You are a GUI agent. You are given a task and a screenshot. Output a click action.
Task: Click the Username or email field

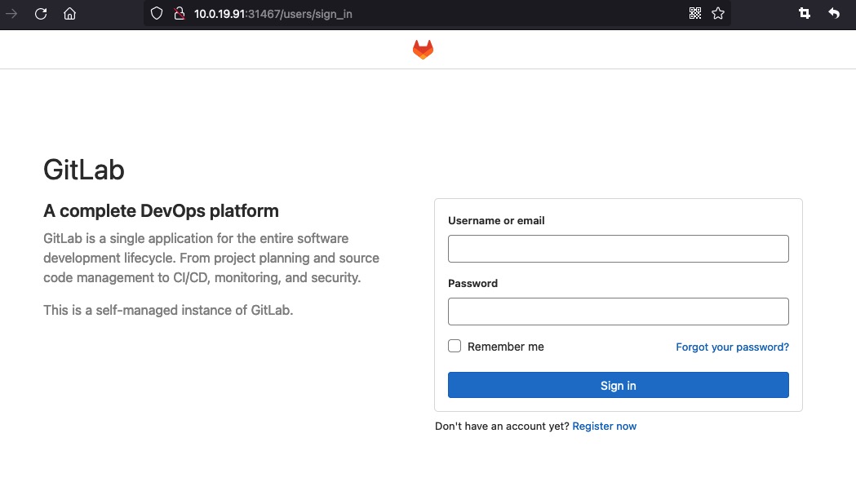[618, 249]
